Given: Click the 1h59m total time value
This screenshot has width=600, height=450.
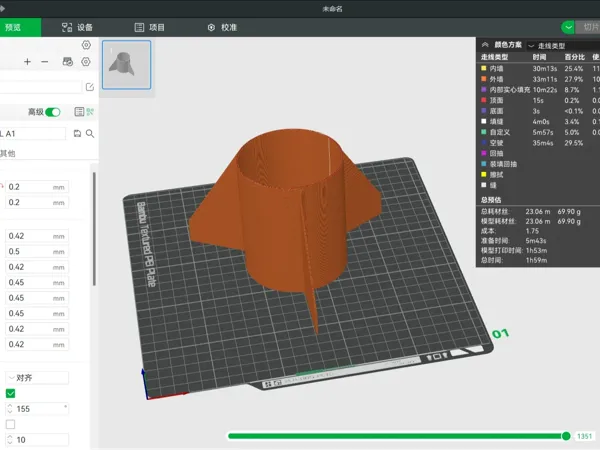Looking at the screenshot, I should click(x=536, y=260).
